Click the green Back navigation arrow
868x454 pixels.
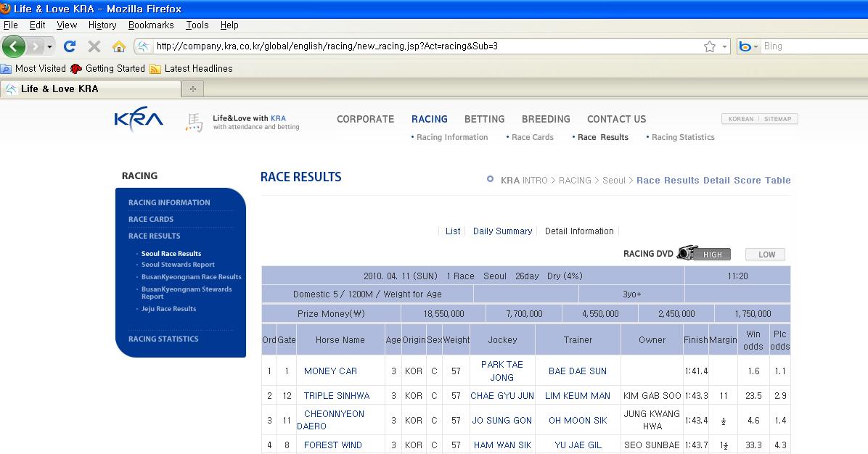pos(14,46)
